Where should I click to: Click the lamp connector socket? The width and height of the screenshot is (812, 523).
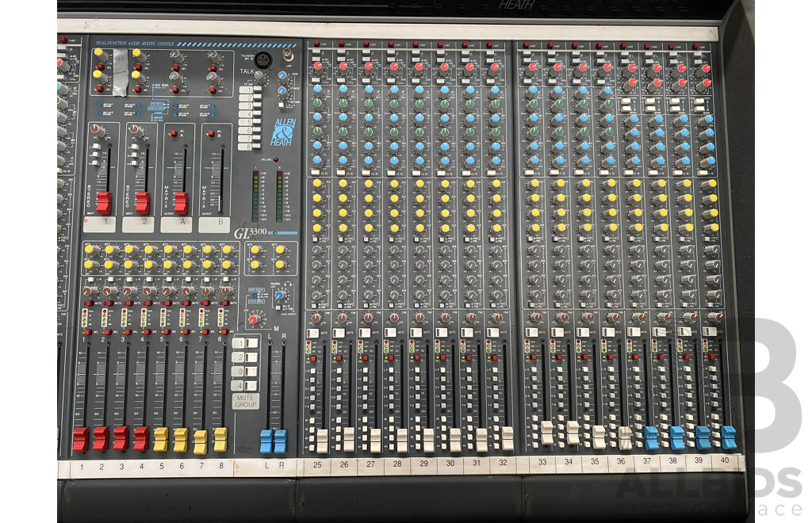coord(287,57)
